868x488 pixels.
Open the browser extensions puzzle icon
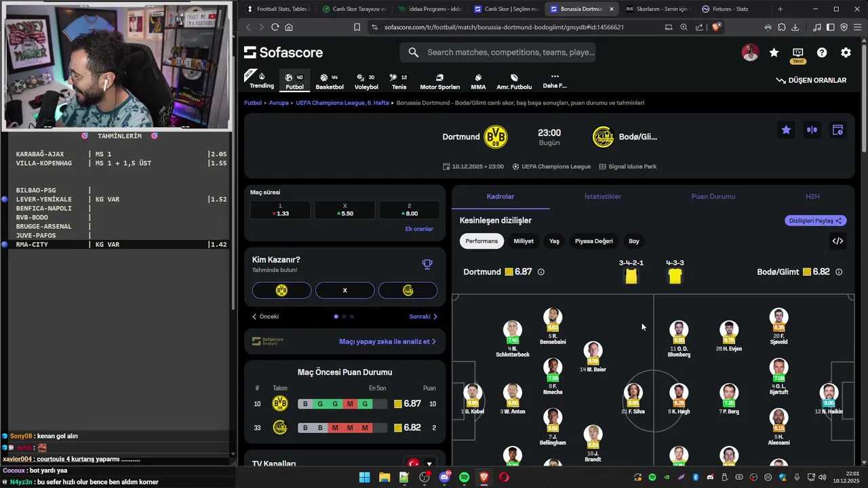pyautogui.click(x=781, y=27)
